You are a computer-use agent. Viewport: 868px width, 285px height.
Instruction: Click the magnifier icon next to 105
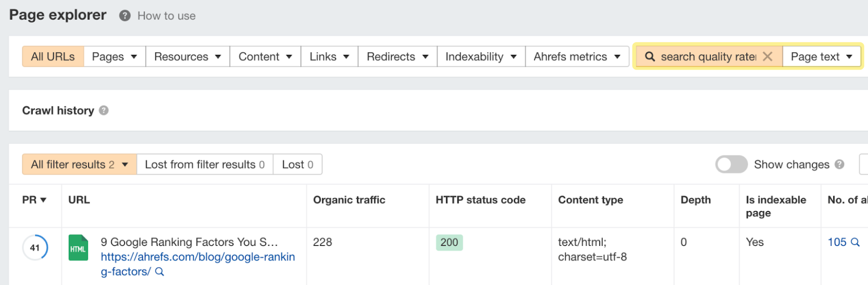(855, 242)
